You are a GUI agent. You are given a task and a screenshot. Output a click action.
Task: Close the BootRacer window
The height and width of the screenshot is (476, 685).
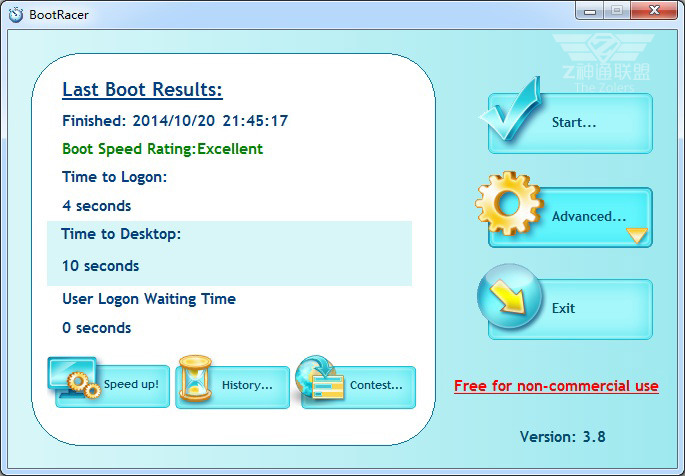(x=654, y=11)
